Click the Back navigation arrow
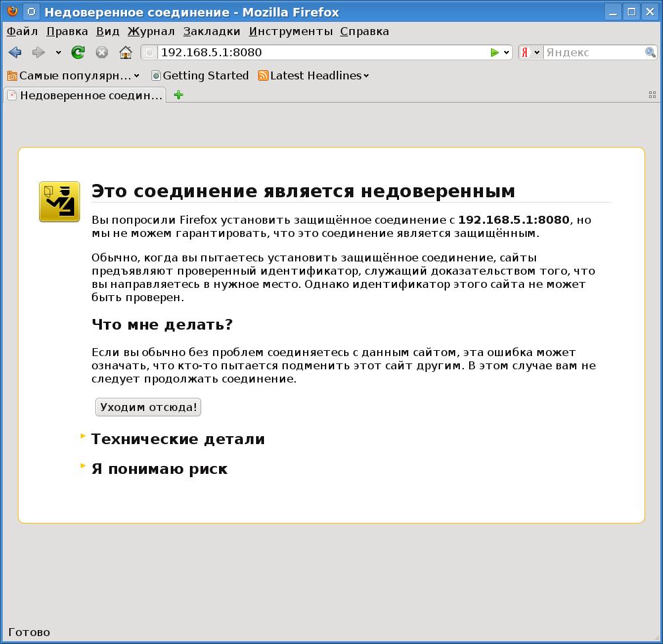 (x=15, y=52)
